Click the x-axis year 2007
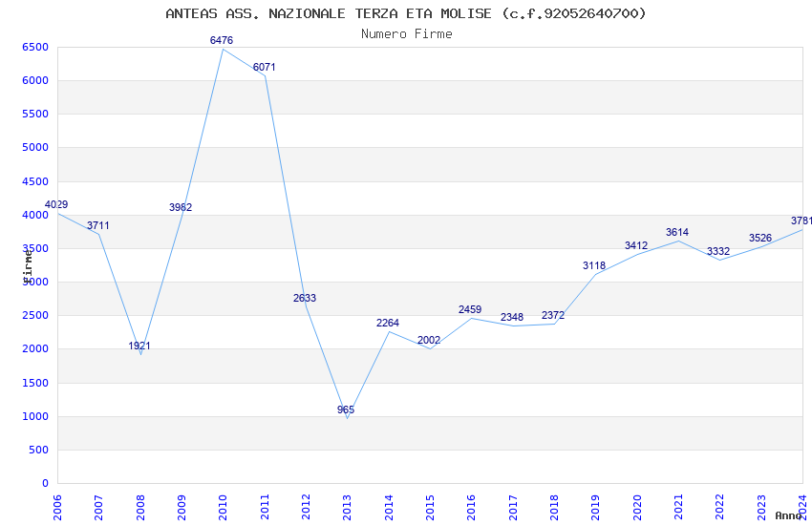Image resolution: width=812 pixels, height=525 pixels. 98,508
